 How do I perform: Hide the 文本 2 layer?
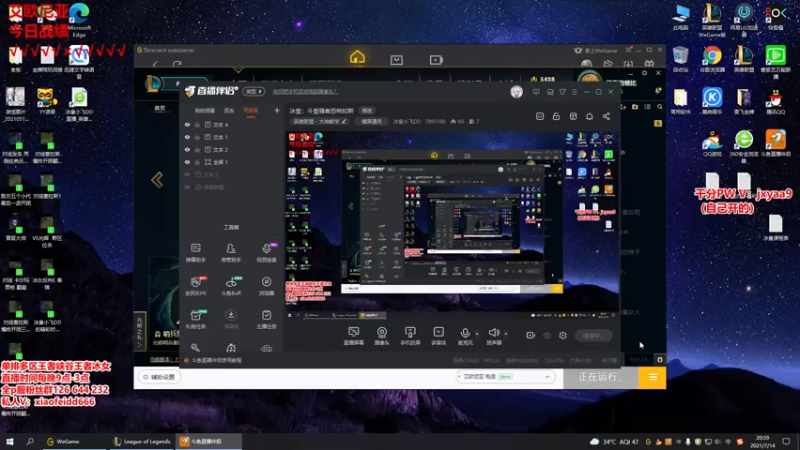click(187, 149)
